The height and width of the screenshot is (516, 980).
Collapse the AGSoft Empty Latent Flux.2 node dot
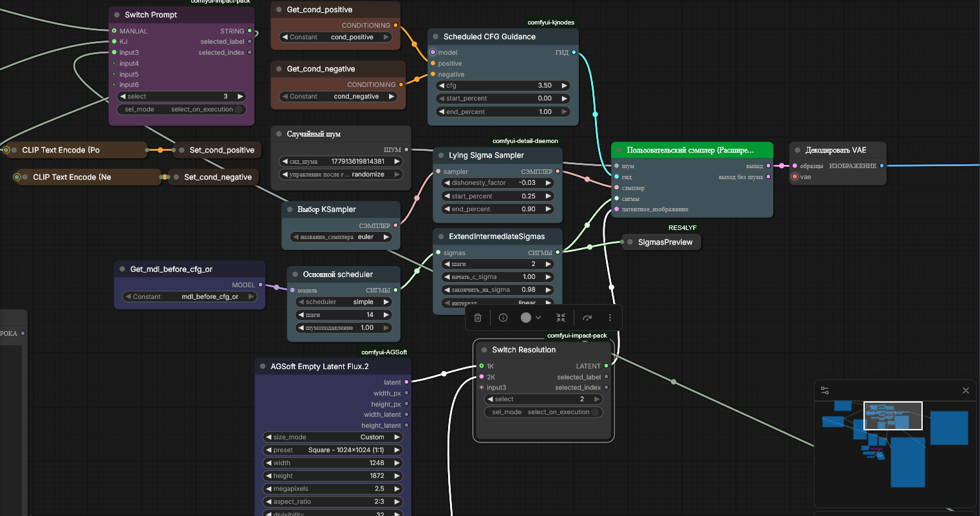pos(263,367)
